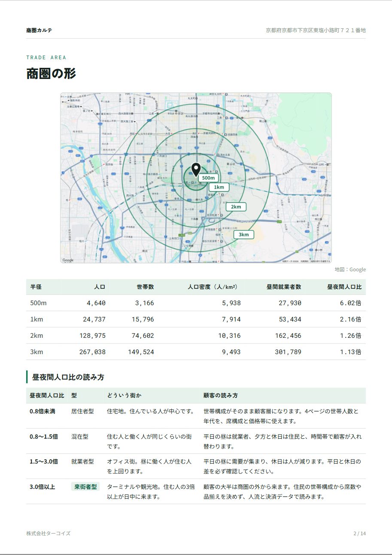The height and width of the screenshot is (555, 392).
Task: Click the 1.13倍 day-night ratio cell
Action: (350, 352)
